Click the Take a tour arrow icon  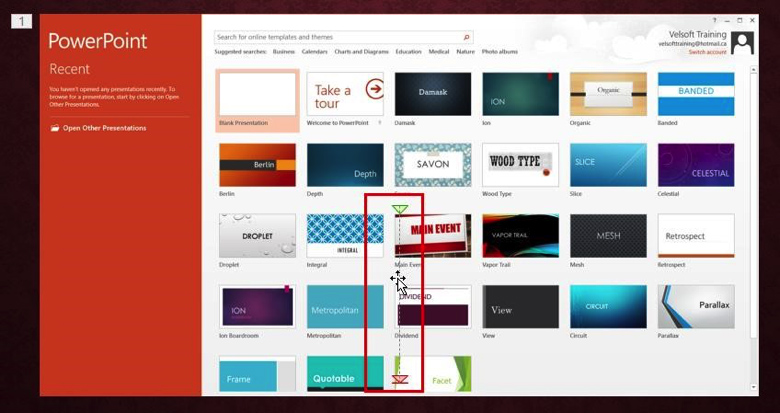(375, 90)
